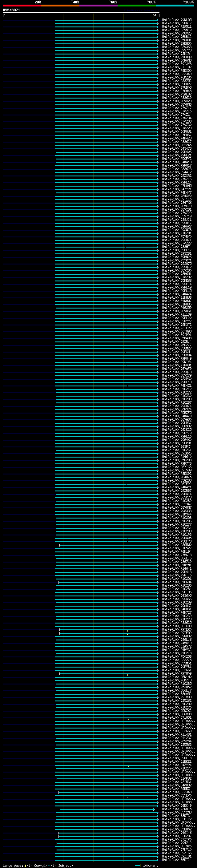Click label UniRef100_Q0P6N8
The image size is (197, 868).
pyautogui.click(x=176, y=60)
